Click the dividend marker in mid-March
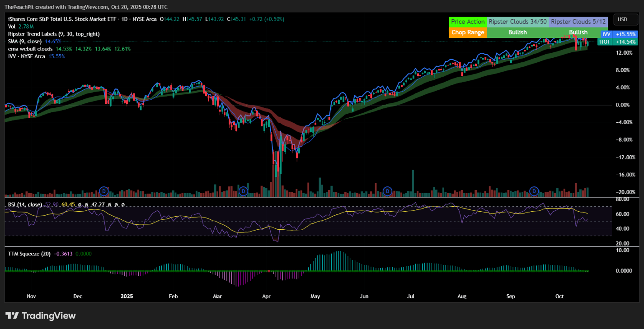 click(x=243, y=191)
